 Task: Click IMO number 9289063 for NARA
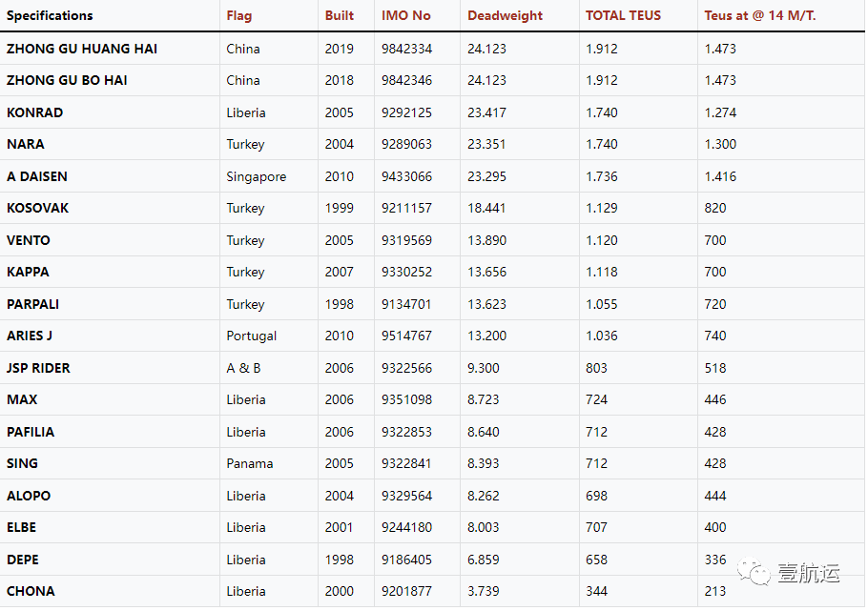point(406,145)
